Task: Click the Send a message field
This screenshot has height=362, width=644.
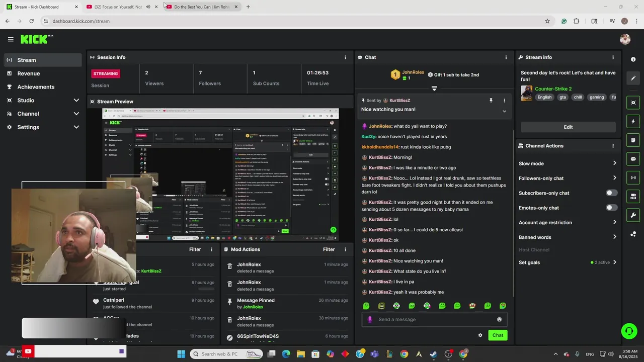Action: click(x=434, y=319)
